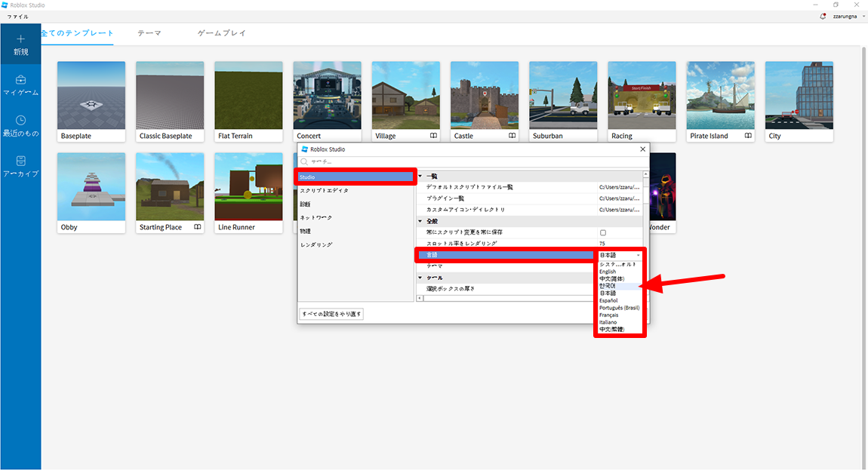Select 診断 settings category
Image resolution: width=868 pixels, height=470 pixels.
click(x=356, y=204)
